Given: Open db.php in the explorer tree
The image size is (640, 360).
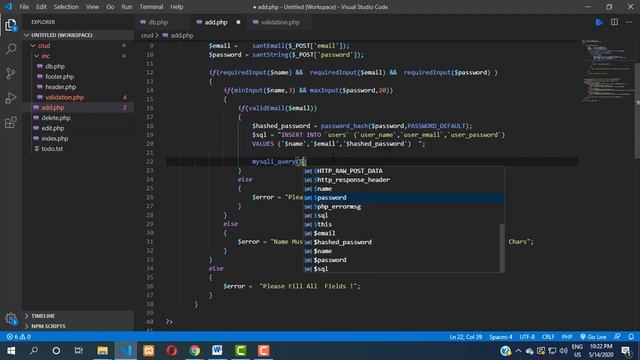Looking at the screenshot, I should coord(55,66).
